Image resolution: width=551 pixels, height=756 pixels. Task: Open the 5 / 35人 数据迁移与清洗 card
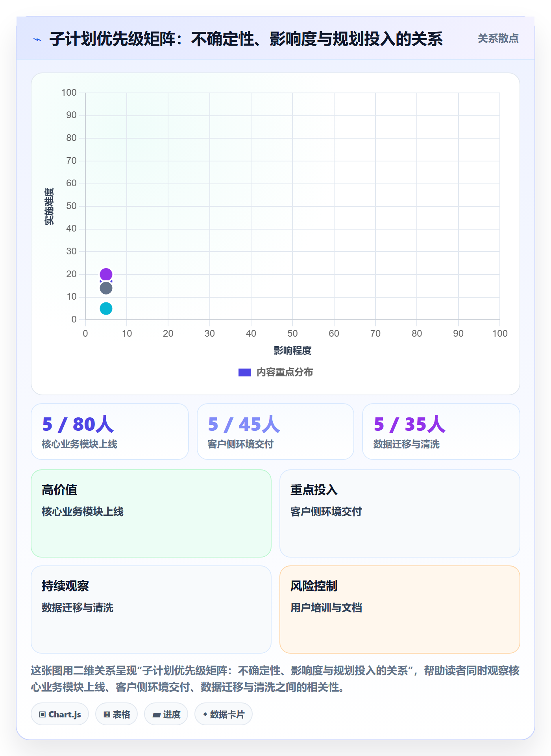click(441, 432)
